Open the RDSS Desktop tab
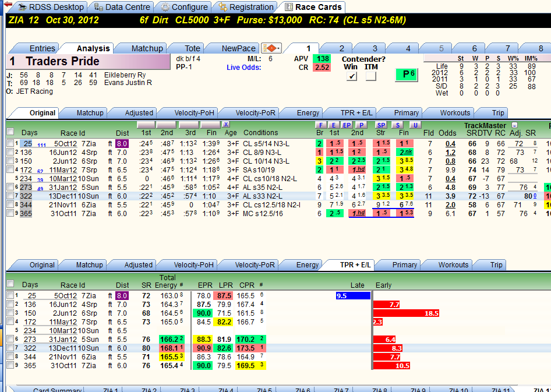Image resolution: width=551 pixels, height=392 pixels. [x=51, y=6]
